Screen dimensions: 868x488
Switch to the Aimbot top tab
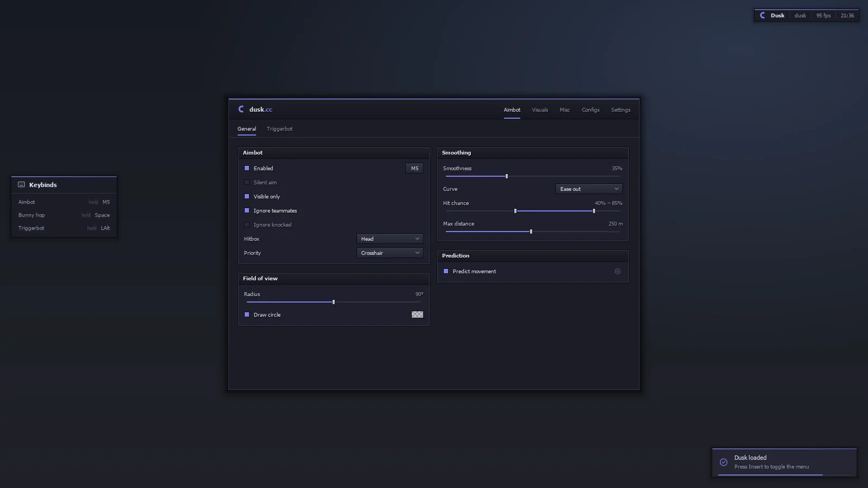[x=512, y=110]
